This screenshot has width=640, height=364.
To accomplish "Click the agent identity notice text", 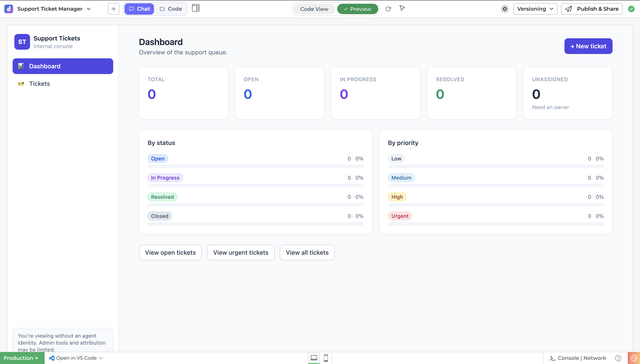I will pyautogui.click(x=62, y=343).
